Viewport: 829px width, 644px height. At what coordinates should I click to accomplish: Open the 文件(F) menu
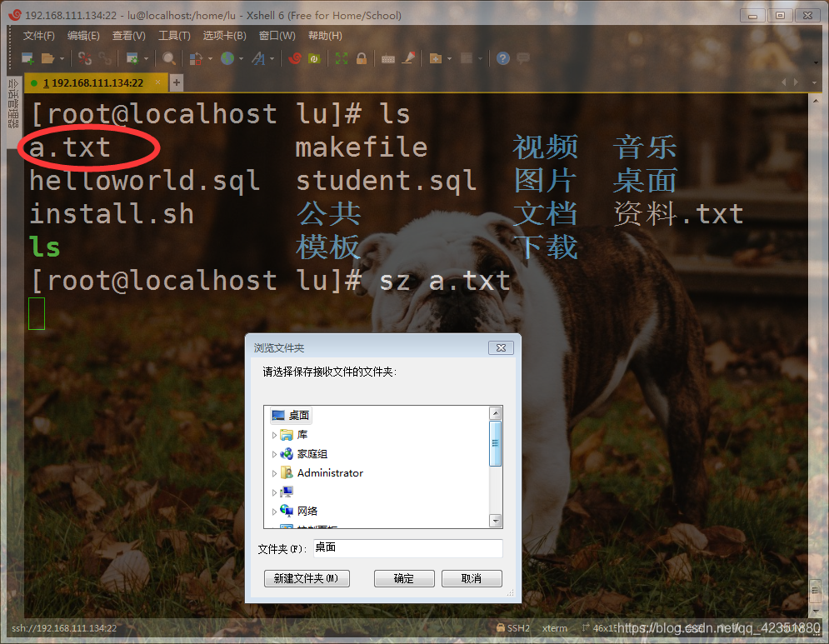click(38, 36)
